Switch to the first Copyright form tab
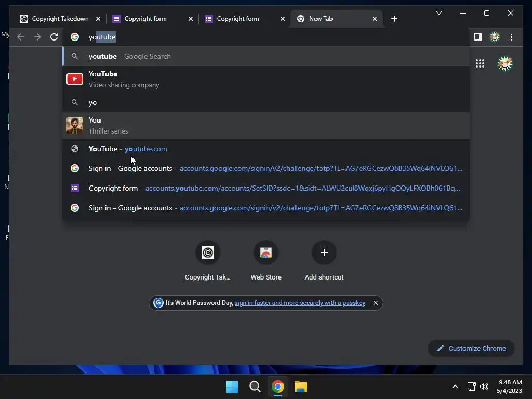This screenshot has width=532, height=399. tap(152, 19)
